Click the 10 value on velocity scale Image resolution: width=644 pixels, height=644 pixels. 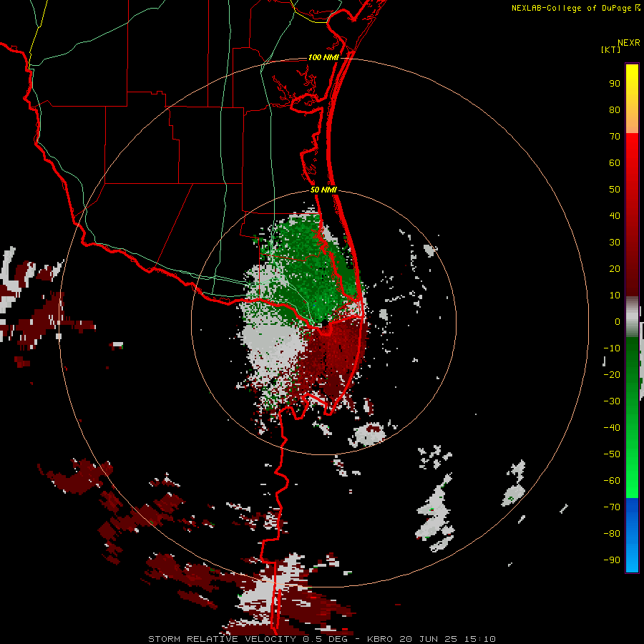tap(615, 296)
